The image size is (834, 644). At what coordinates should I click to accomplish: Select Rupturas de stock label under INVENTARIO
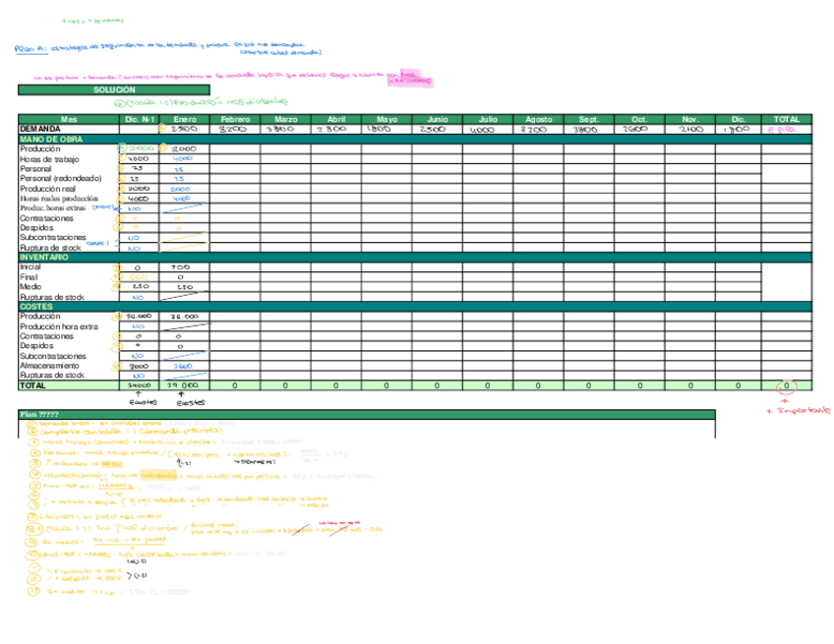coord(51,297)
